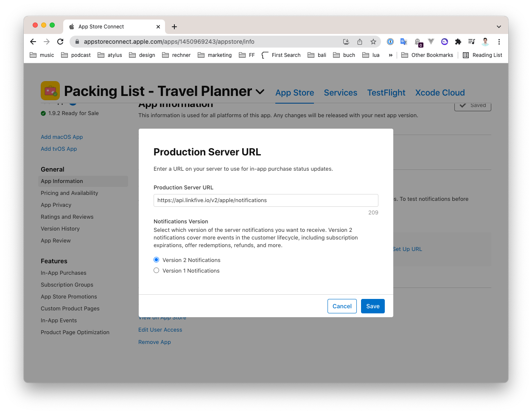The width and height of the screenshot is (532, 414).
Task: Click the Google Translate extension icon
Action: [x=404, y=42]
